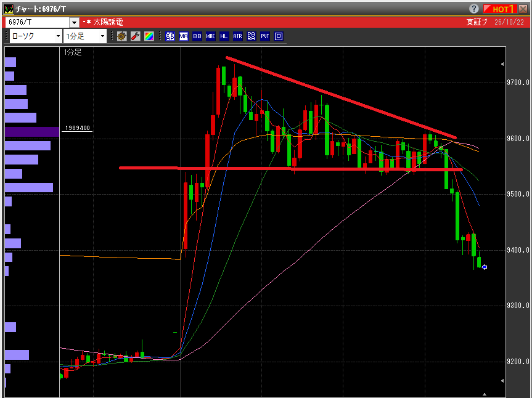Select the dark purple highlighted volume bar

click(x=32, y=132)
